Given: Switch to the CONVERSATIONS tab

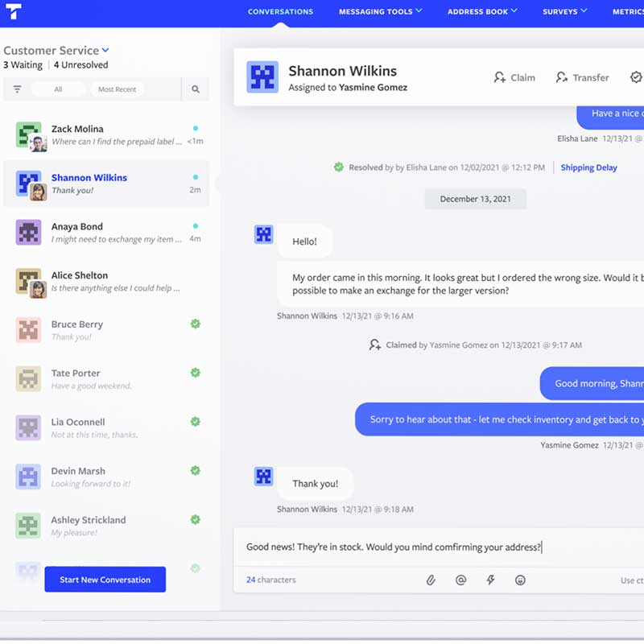Looking at the screenshot, I should tap(280, 11).
